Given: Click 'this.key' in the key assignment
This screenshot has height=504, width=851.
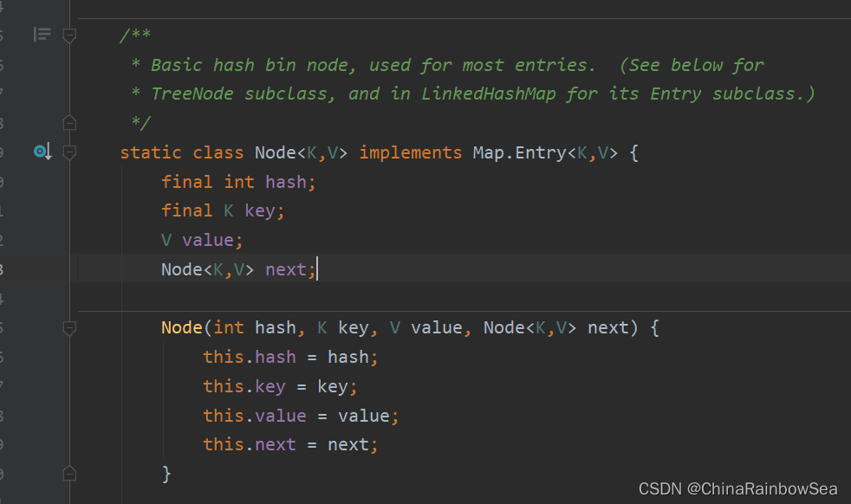Looking at the screenshot, I should point(244,386).
